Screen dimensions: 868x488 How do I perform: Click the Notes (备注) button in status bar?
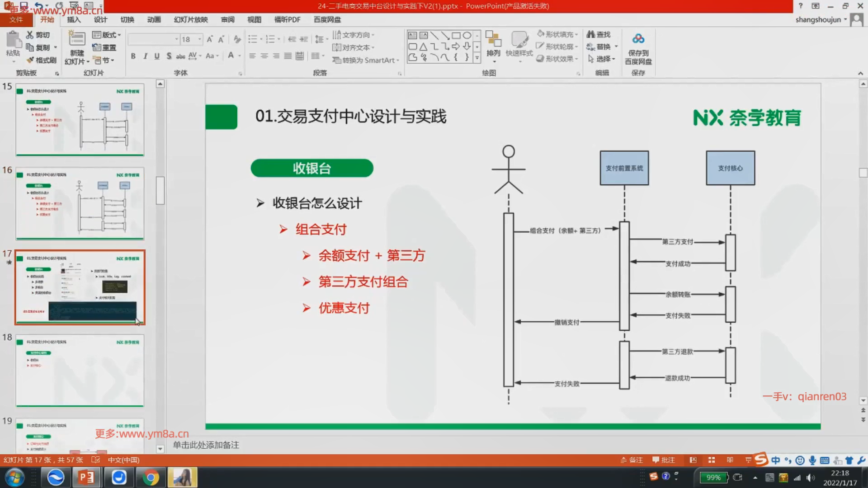632,460
